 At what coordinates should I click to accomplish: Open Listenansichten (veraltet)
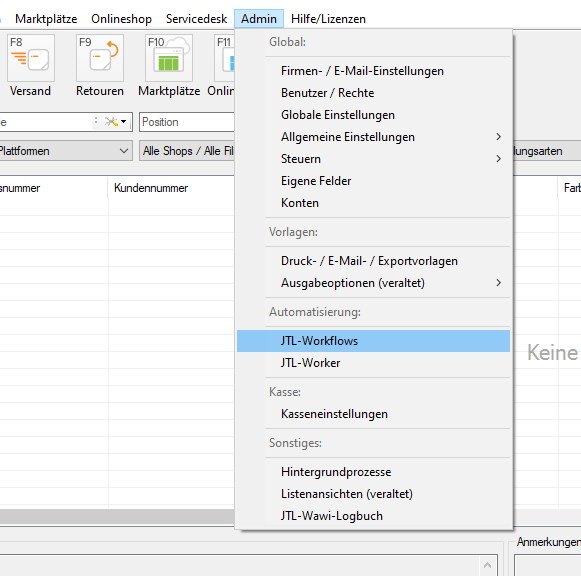[x=374, y=494]
